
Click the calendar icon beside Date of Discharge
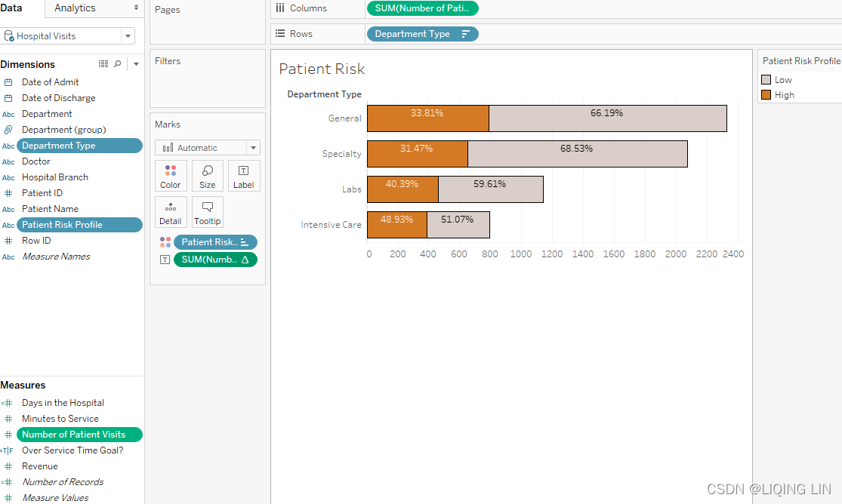(x=8, y=98)
